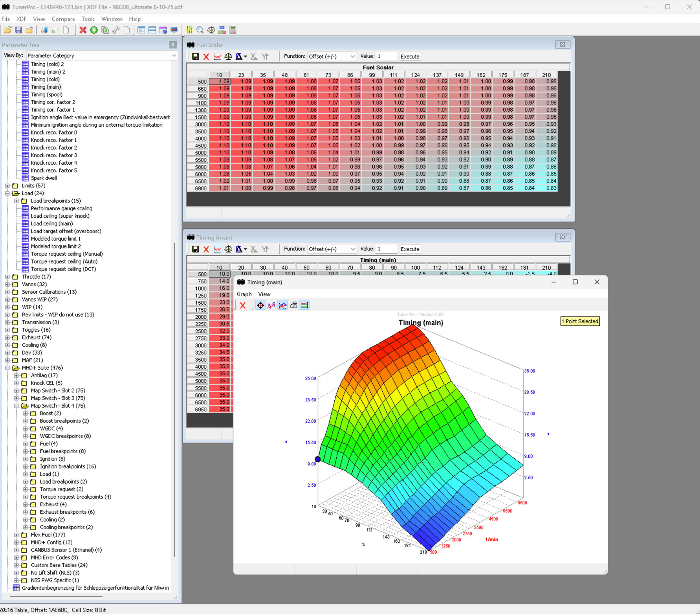The width and height of the screenshot is (700, 614).
Task: Toggle the crosshair point selection mode in graph toolbar
Action: point(260,305)
